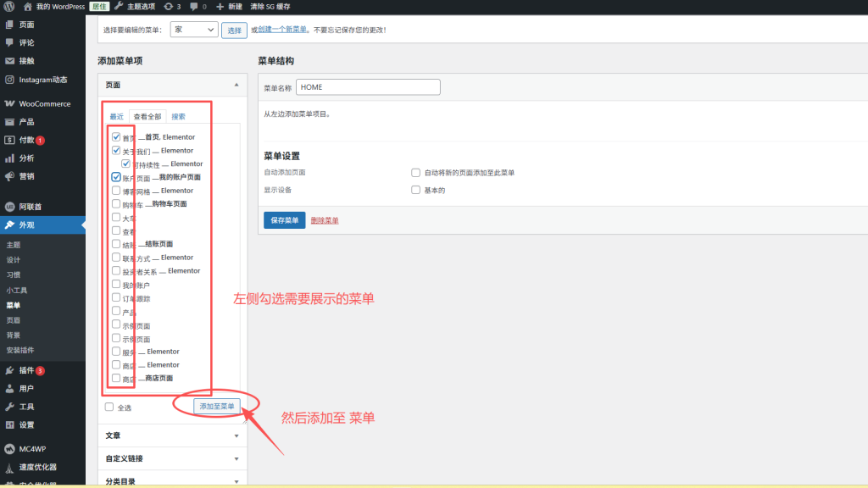
Task: Click the 保存菜单 button
Action: tap(283, 221)
